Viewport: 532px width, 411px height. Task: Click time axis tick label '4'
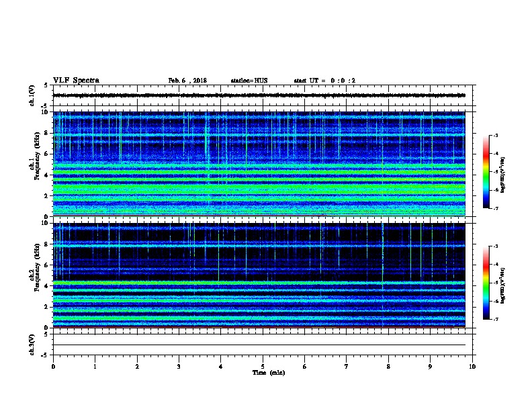(x=221, y=367)
